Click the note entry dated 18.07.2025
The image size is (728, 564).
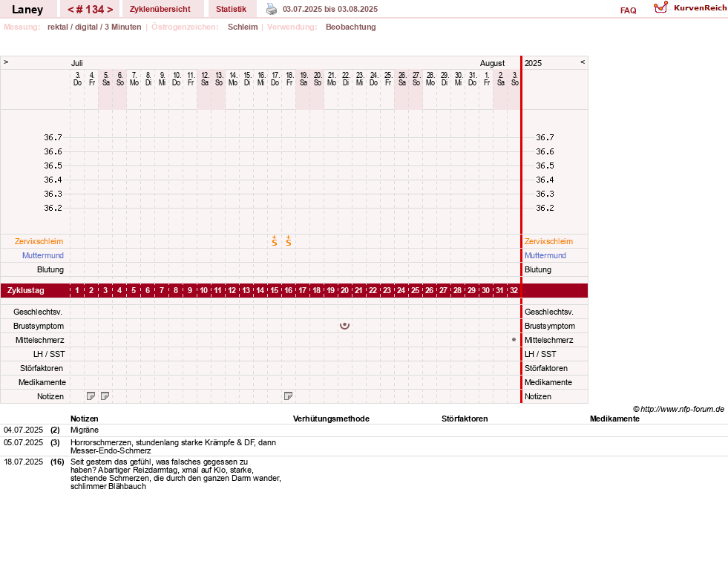point(364,474)
